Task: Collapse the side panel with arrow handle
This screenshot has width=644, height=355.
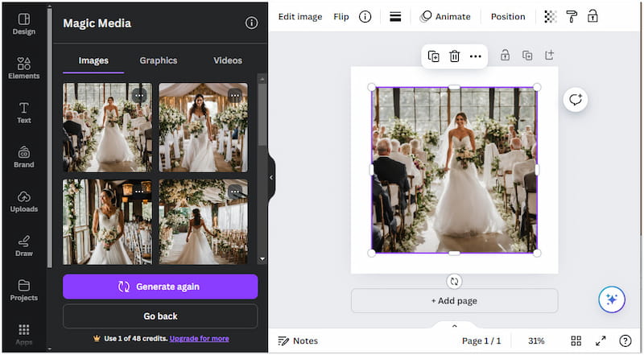Action: pyautogui.click(x=271, y=177)
